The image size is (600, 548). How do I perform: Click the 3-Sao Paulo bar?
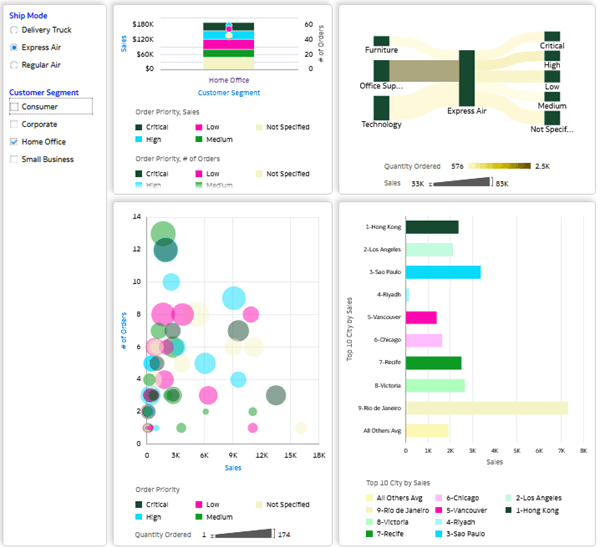click(443, 272)
